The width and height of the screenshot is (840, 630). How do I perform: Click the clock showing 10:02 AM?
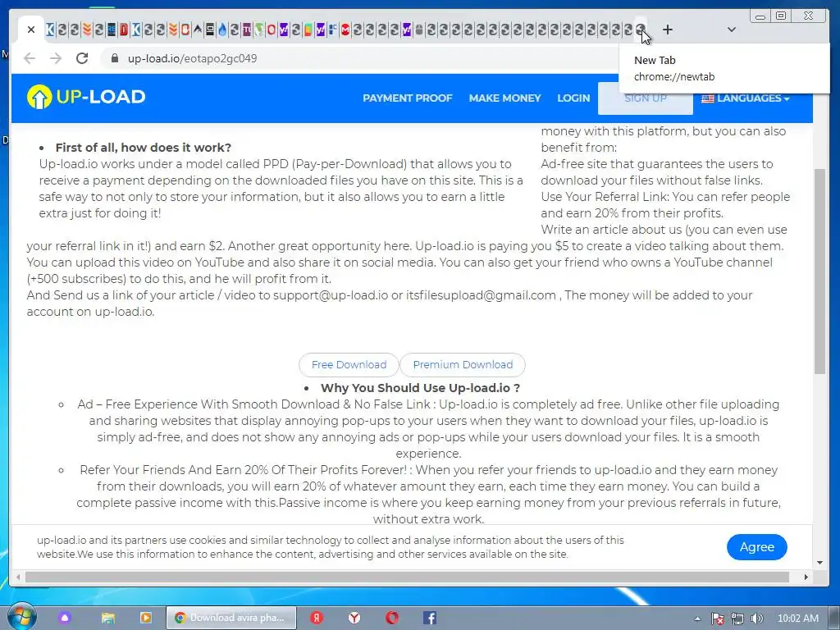[797, 619]
